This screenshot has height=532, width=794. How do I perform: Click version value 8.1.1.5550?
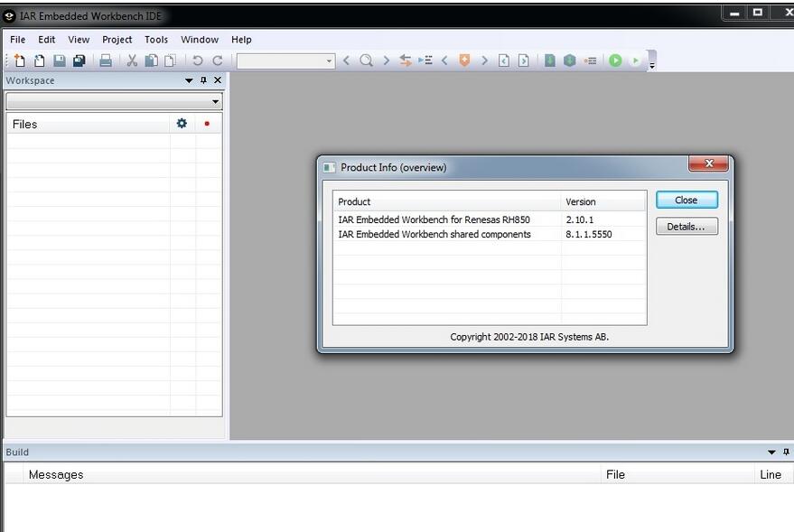point(589,234)
